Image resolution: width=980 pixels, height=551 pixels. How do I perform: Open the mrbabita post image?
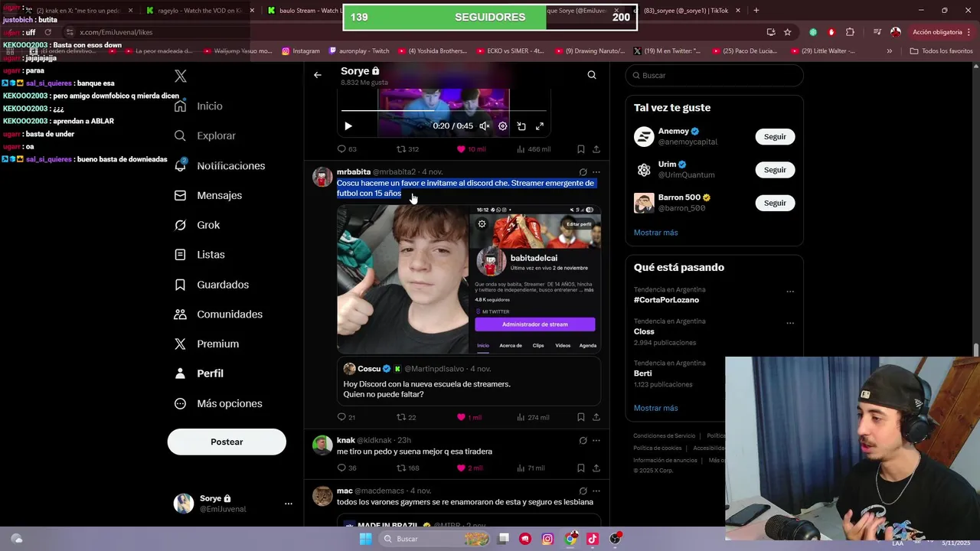[469, 279]
